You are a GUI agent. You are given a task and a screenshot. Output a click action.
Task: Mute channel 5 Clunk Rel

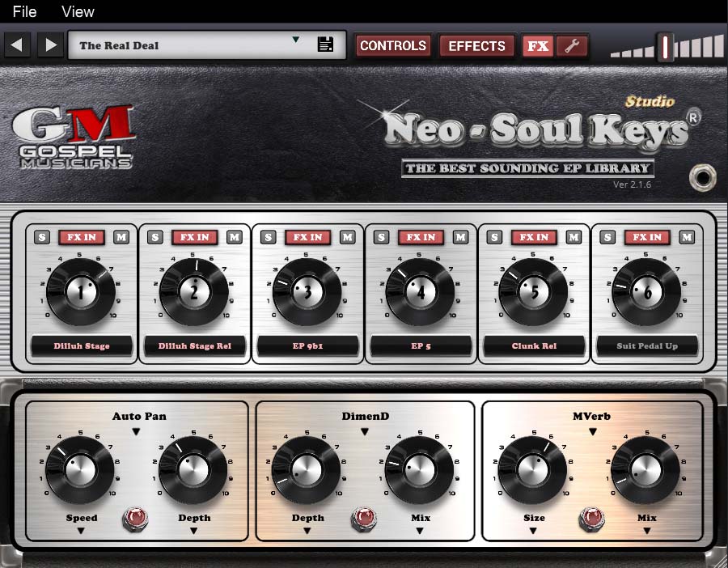coord(574,237)
